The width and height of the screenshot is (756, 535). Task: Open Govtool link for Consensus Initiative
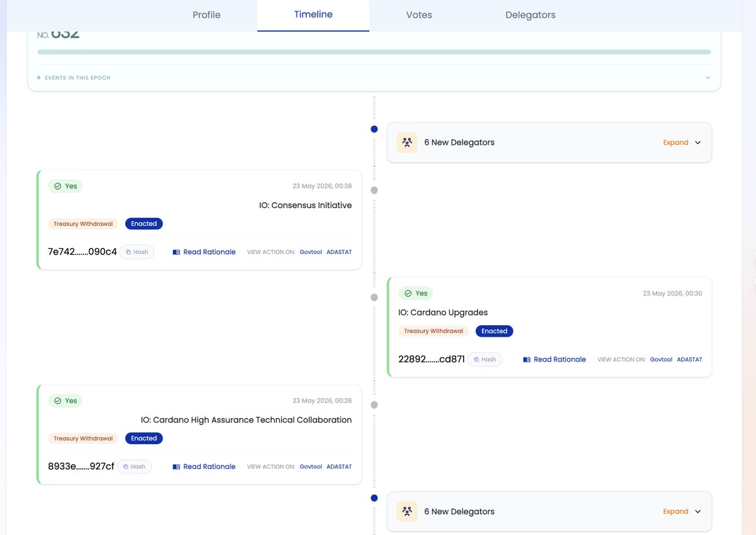pos(311,252)
